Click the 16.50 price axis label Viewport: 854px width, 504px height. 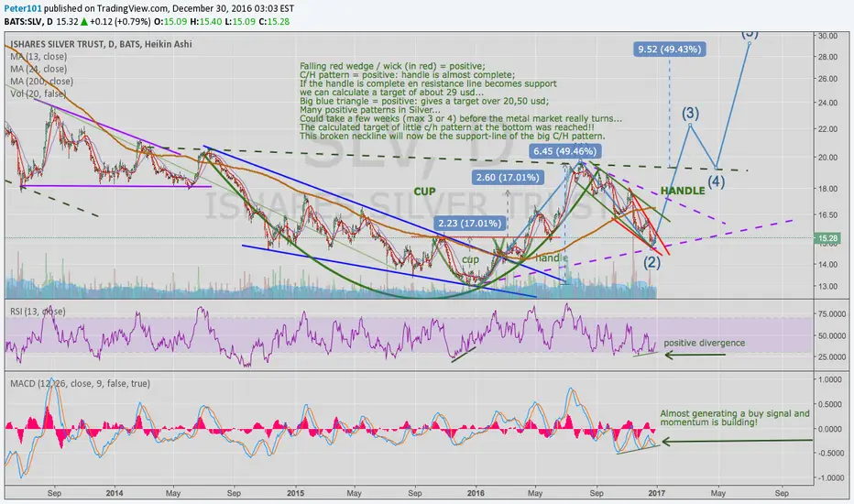pos(827,214)
